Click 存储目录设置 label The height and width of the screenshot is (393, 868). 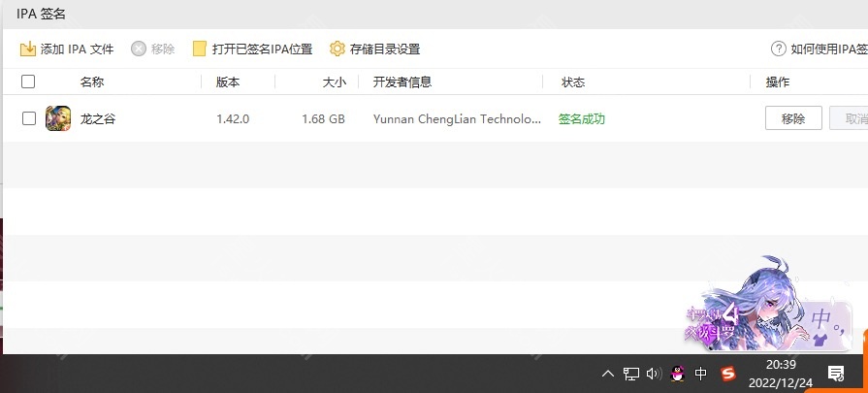coord(385,49)
